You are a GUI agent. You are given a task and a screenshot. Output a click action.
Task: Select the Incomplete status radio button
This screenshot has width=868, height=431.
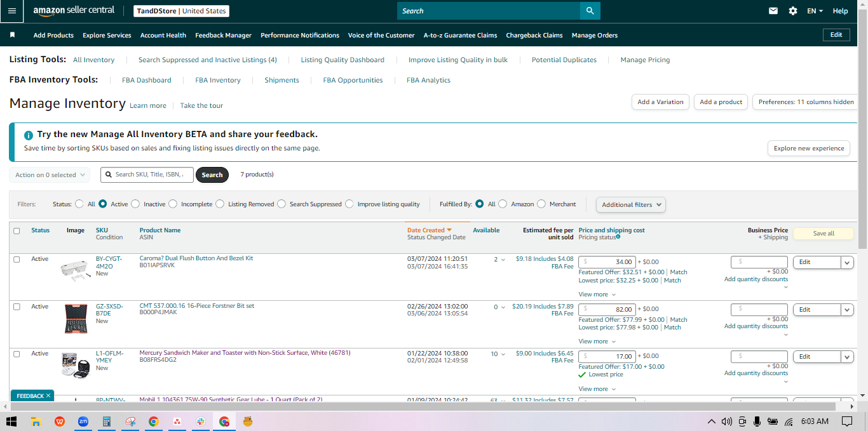tap(173, 204)
